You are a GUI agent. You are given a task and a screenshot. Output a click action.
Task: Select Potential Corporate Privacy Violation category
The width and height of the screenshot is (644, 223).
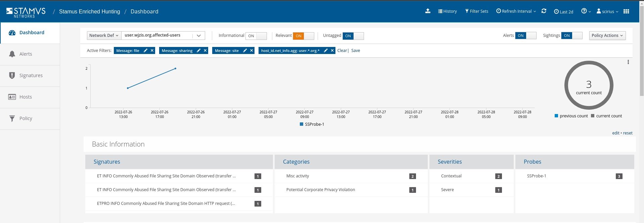(351, 190)
